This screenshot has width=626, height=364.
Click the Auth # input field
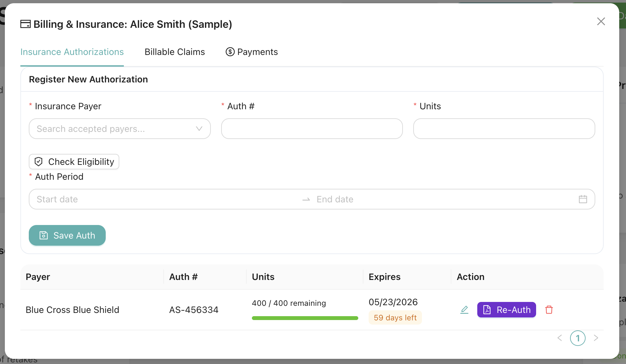tap(312, 129)
